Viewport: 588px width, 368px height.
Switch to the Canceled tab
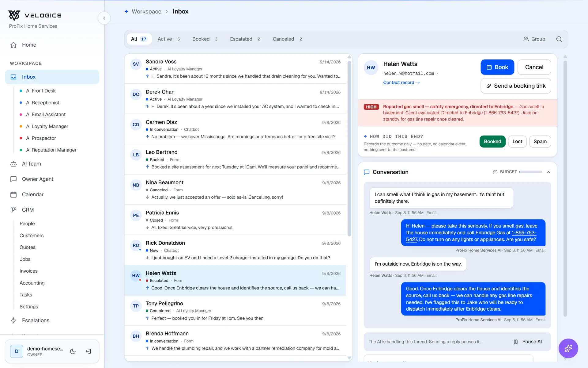pyautogui.click(x=287, y=39)
